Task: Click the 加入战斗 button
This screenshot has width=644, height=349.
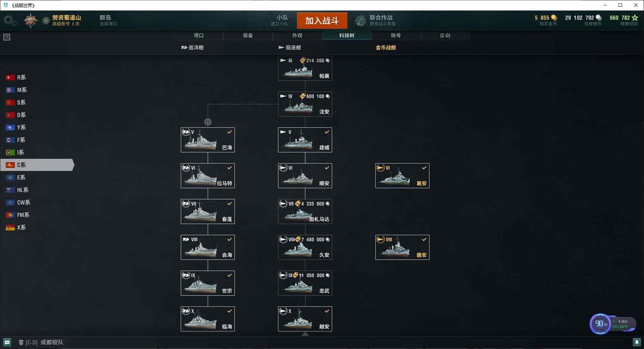Action: (322, 21)
